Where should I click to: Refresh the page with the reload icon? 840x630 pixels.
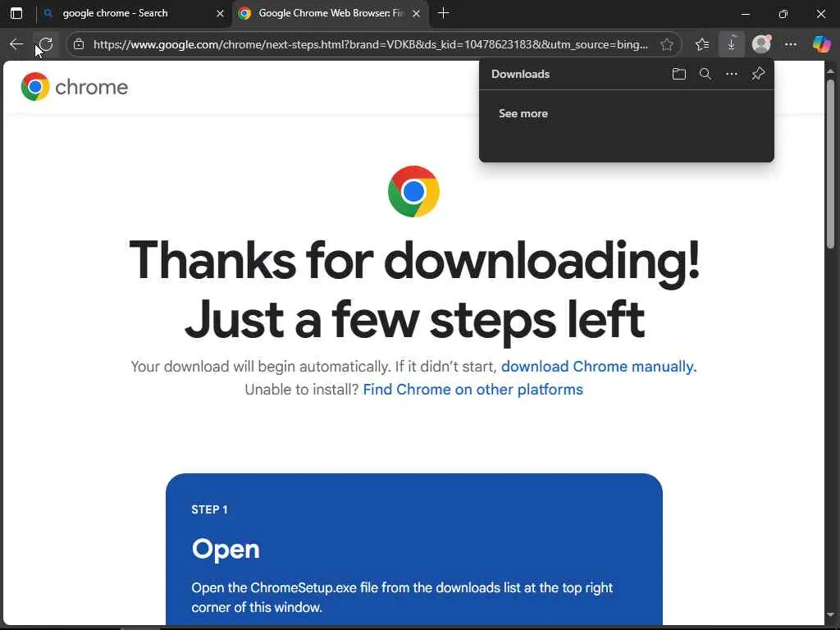(46, 44)
